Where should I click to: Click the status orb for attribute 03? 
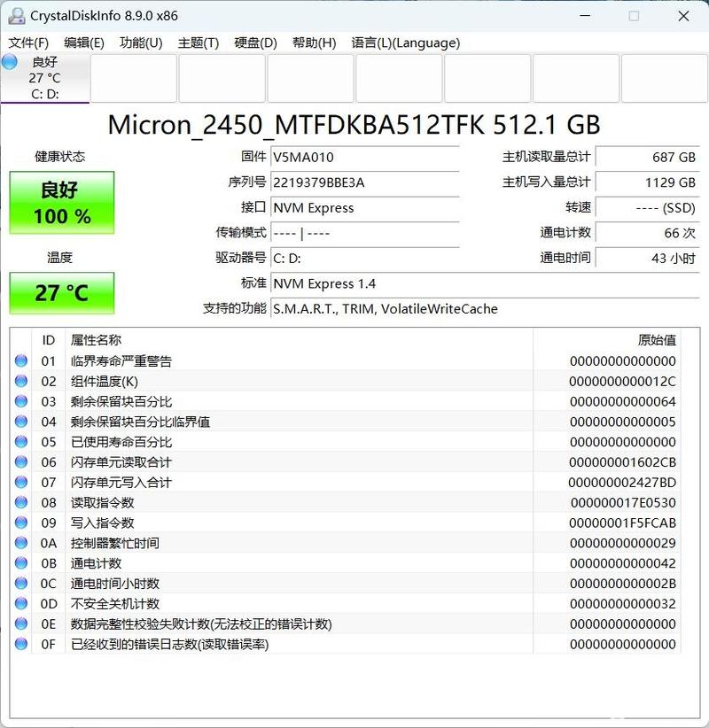[x=21, y=401]
